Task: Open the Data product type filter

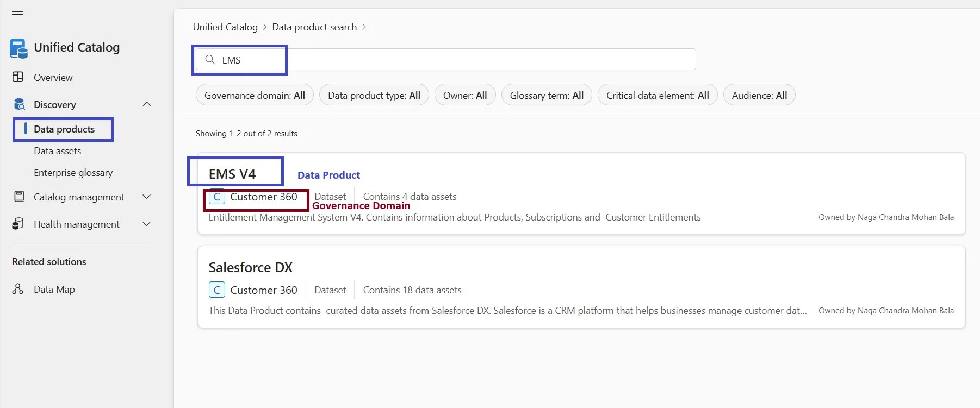Action: point(374,95)
